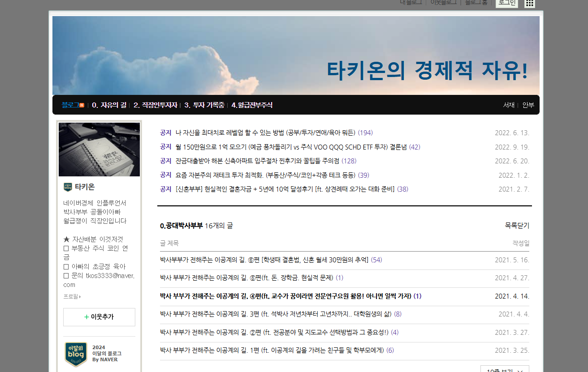
Task: Open the ⑥편 학생때 결혼법 post
Action: (x=264, y=260)
